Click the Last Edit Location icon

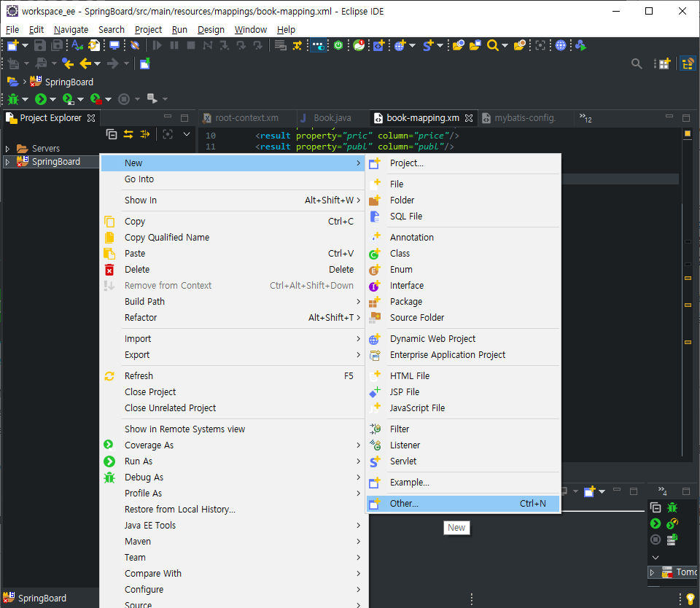[69, 64]
